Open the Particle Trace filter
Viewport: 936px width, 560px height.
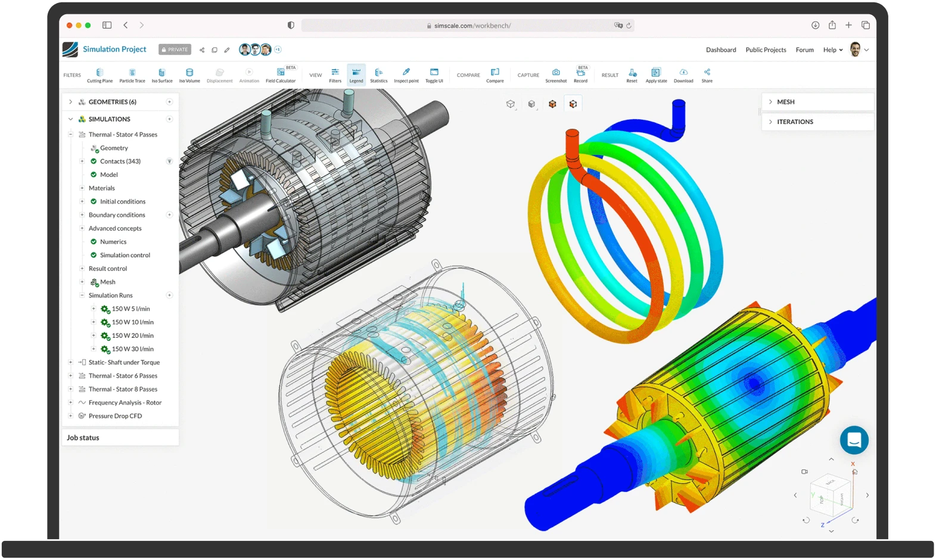[132, 76]
